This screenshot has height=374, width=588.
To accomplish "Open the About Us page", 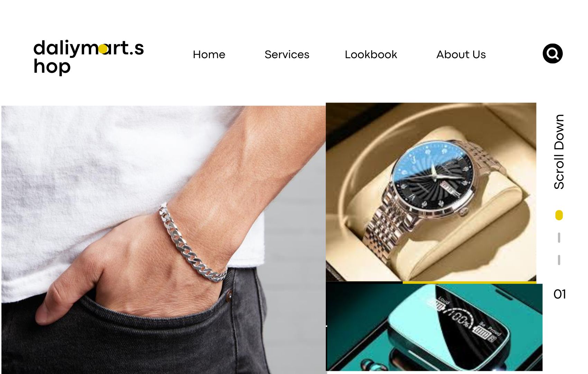I will (x=461, y=54).
